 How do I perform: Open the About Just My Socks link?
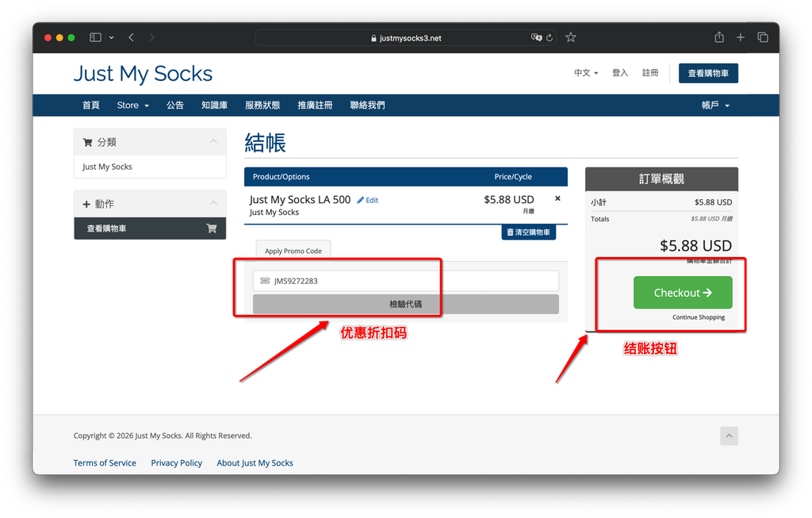click(255, 463)
